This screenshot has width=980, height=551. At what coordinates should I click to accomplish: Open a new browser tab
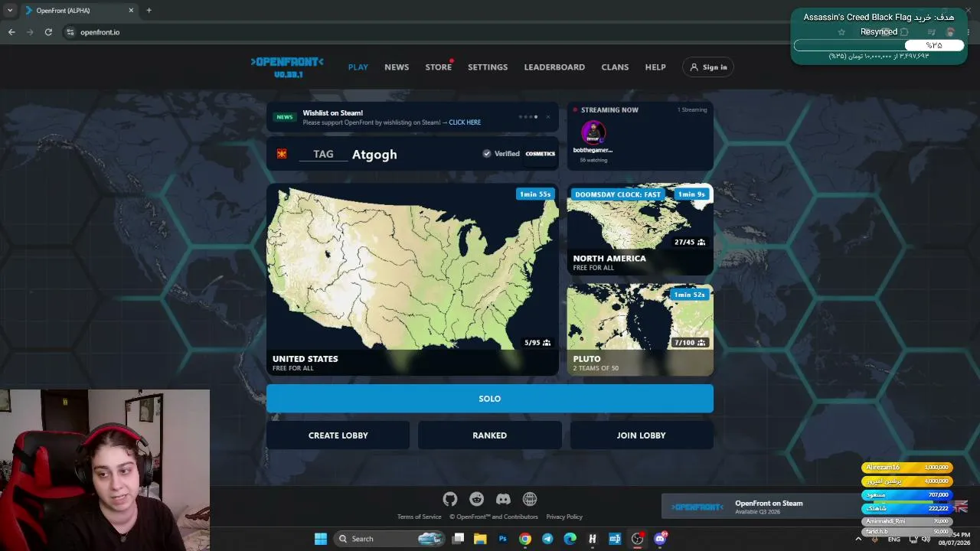pyautogui.click(x=149, y=11)
